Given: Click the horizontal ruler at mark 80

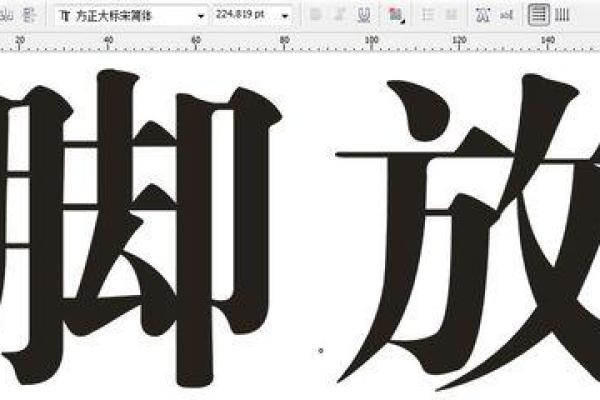Looking at the screenshot, I should click(284, 42).
